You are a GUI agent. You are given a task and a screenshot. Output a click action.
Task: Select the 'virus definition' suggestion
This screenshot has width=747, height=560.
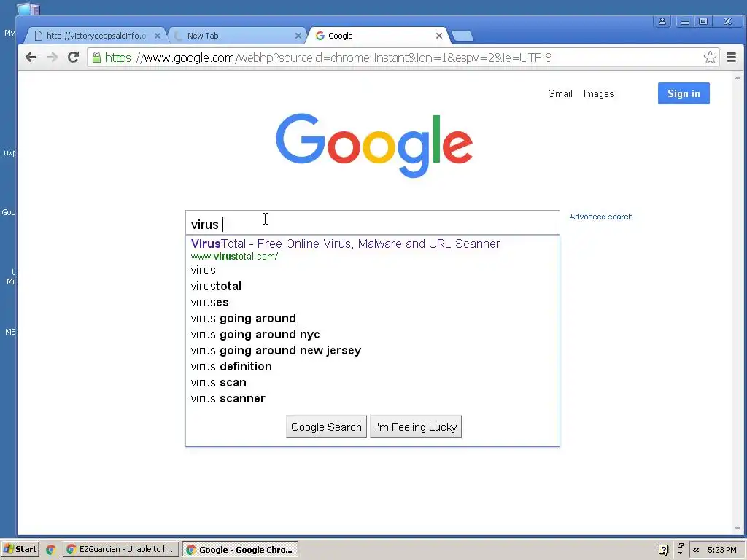[373, 366]
